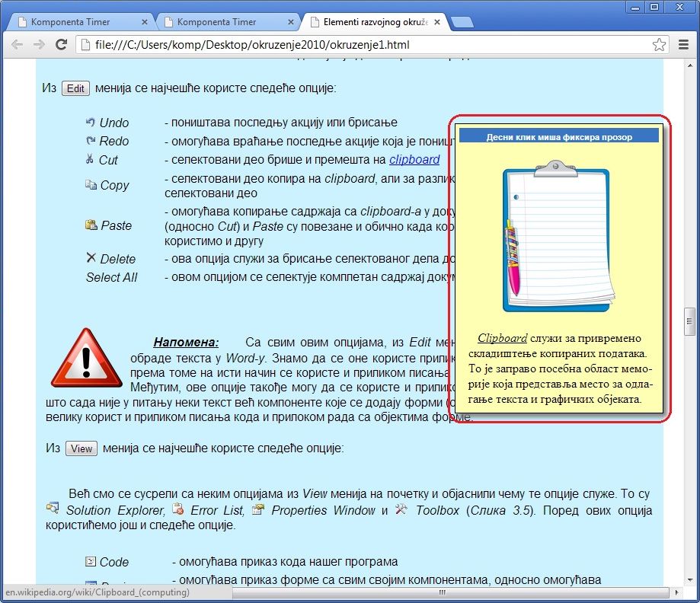The height and width of the screenshot is (603, 700).
Task: Click the Reload page icon
Action: pos(62,45)
